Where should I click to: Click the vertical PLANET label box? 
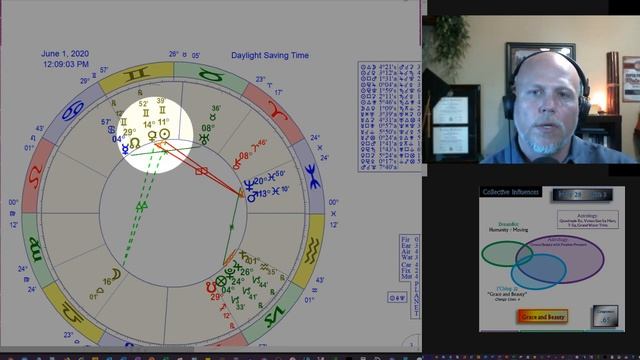pos(416,300)
